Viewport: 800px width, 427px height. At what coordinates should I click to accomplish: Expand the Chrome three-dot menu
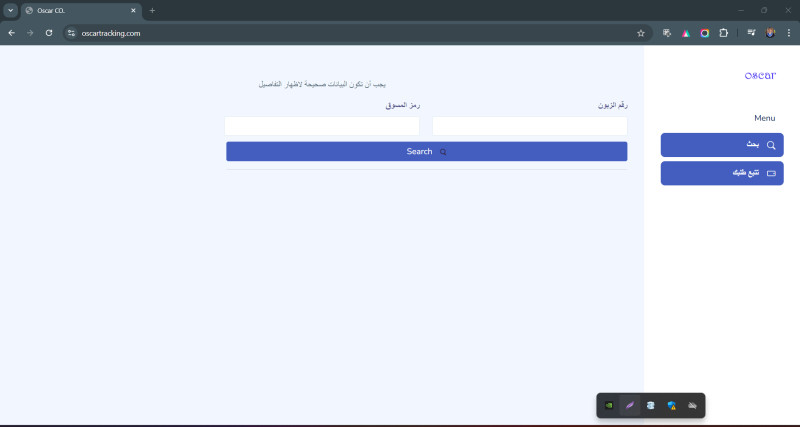788,33
